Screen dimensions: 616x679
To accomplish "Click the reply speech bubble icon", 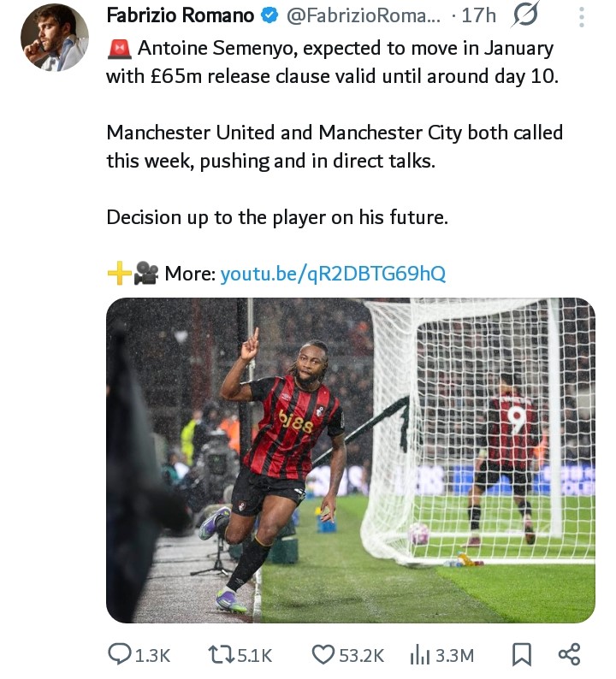I will click(x=119, y=654).
